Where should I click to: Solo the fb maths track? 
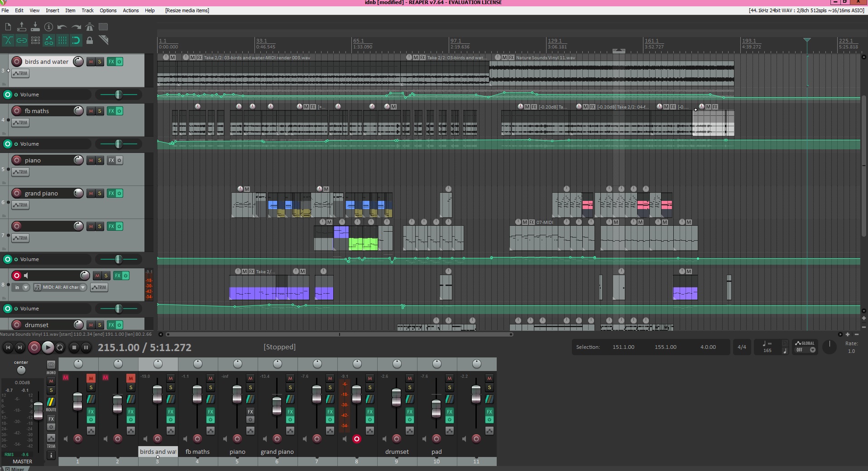coord(100,111)
